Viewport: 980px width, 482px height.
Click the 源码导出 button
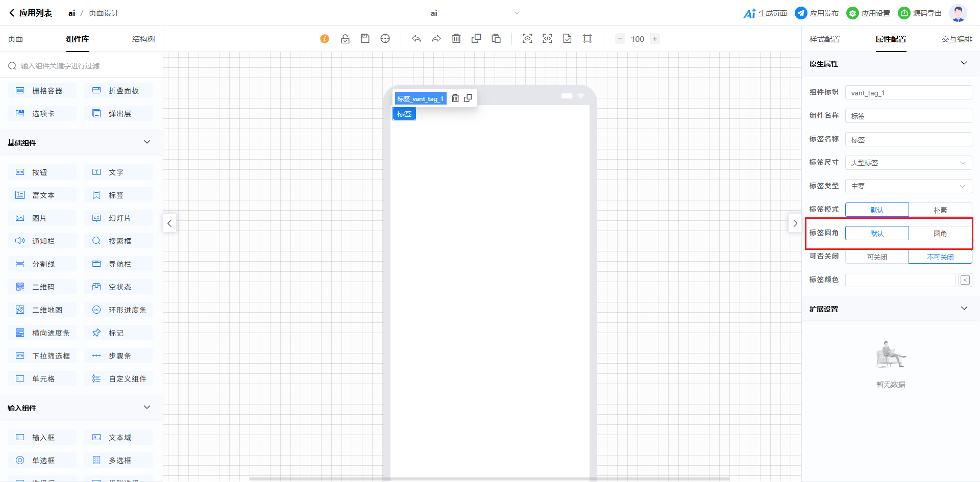(920, 13)
